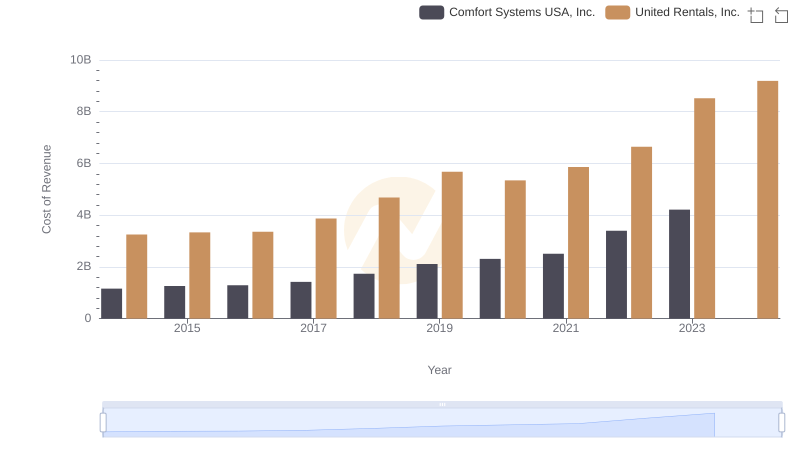
Task: Click the y-axis tick label 4B
Action: [x=84, y=215]
